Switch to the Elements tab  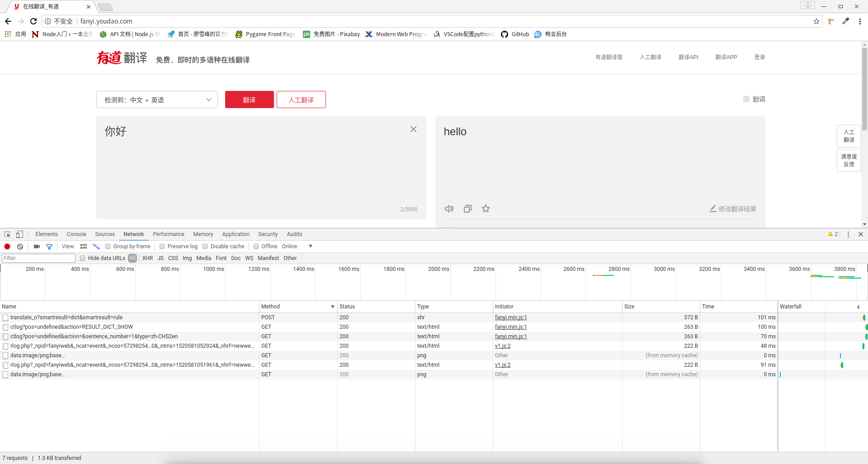(x=47, y=234)
